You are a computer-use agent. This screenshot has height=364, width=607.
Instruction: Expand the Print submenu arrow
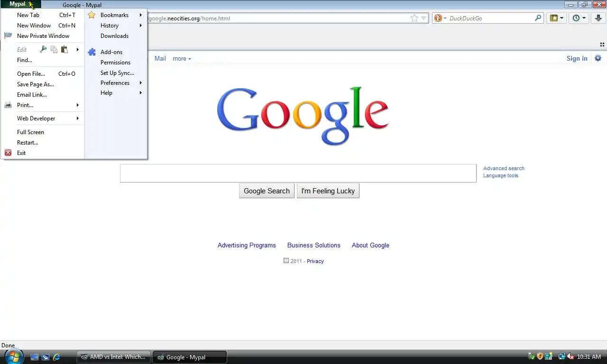pyautogui.click(x=78, y=105)
